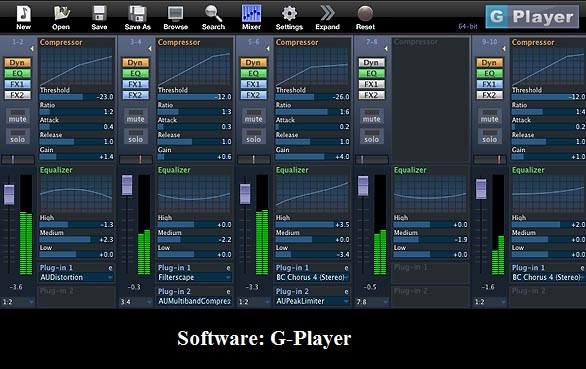Toggle FX1 on channel 1-2
The height and width of the screenshot is (369, 586).
pos(17,84)
